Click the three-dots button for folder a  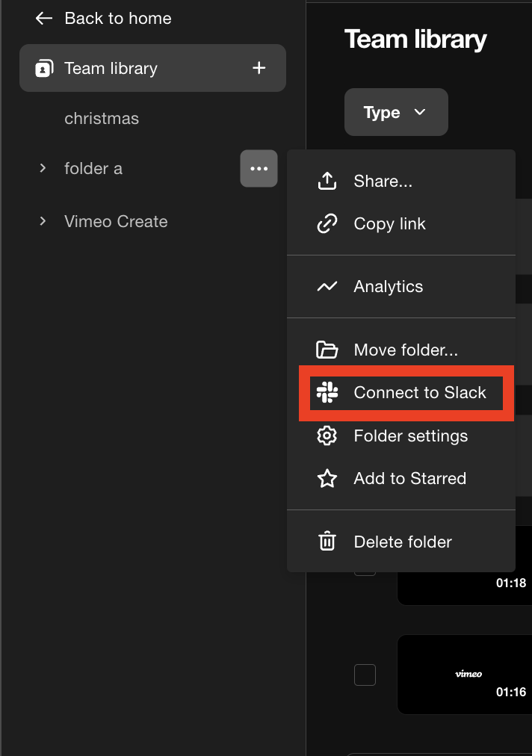259,169
